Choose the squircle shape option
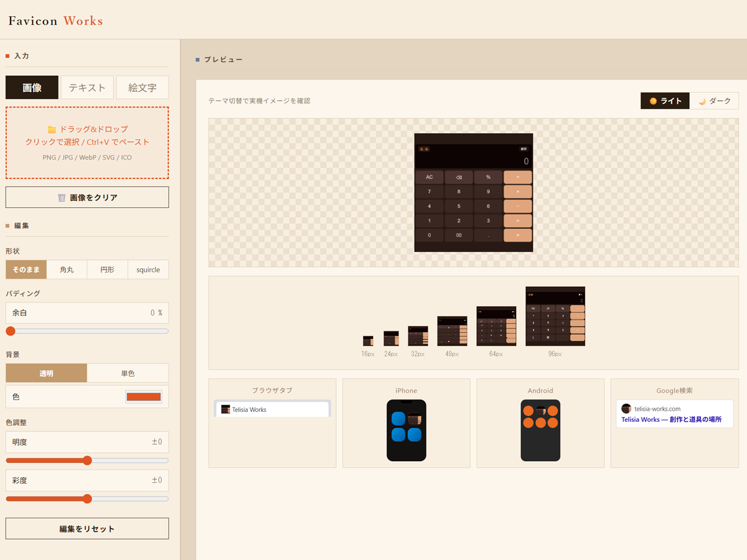 (148, 269)
